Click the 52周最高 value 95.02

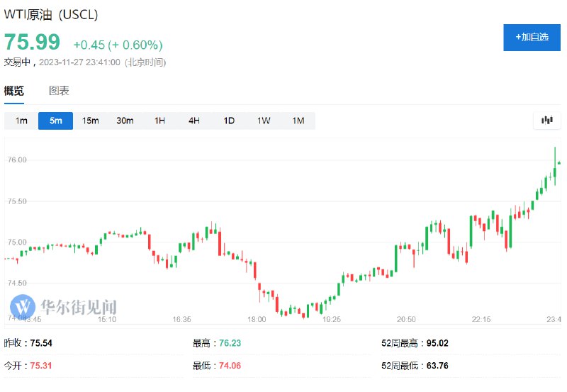pos(437,343)
